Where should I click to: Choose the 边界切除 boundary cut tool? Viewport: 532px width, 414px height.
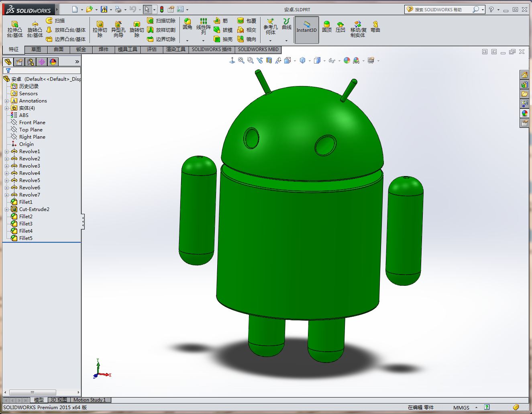(x=161, y=39)
